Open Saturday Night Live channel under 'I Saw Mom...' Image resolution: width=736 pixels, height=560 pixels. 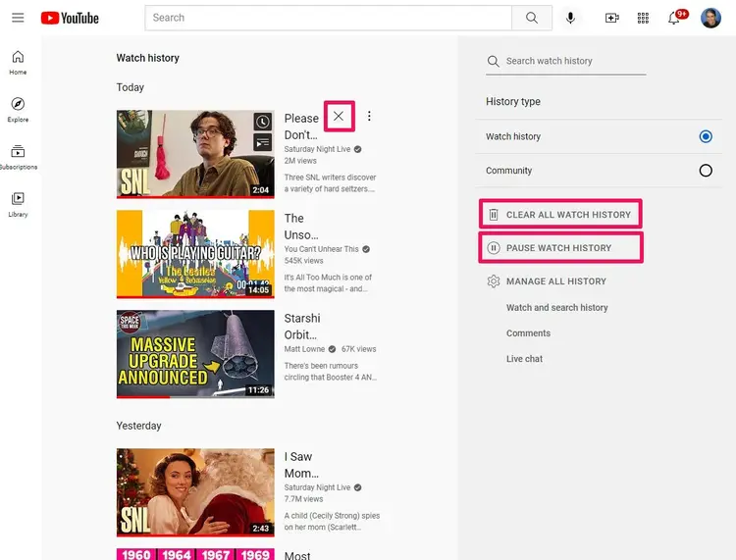(x=317, y=487)
